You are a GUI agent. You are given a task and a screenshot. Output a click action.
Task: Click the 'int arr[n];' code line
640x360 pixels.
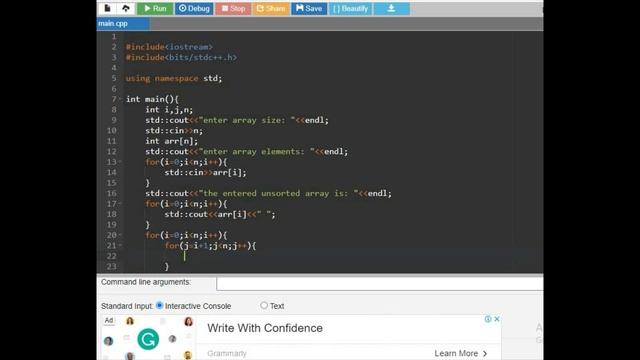(171, 141)
